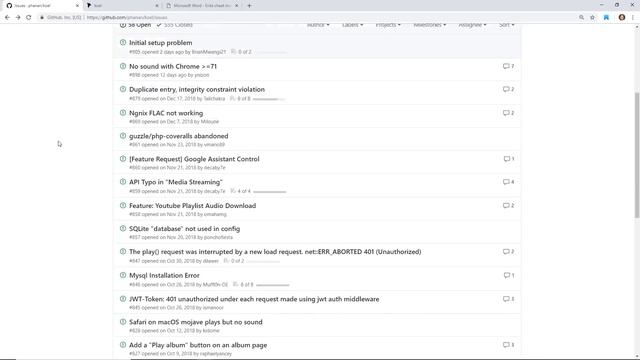Open the Assignee filter dropdown
640x360 pixels.
pos(472,25)
